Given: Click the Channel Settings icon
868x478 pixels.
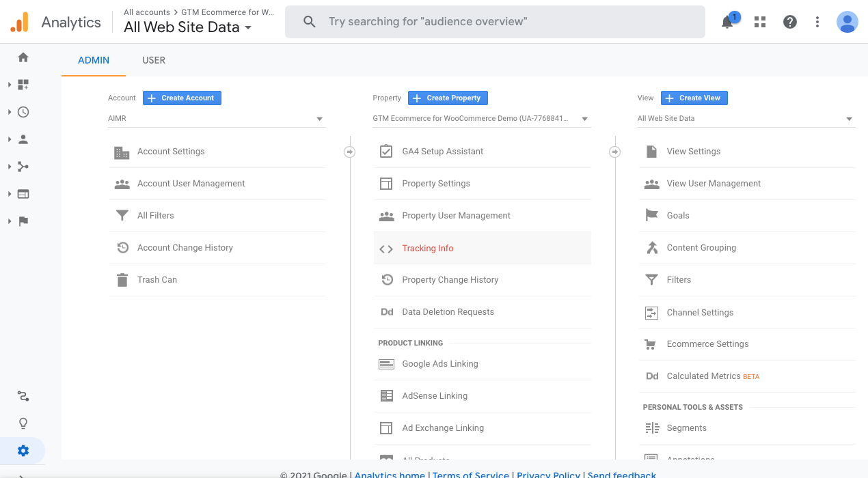Looking at the screenshot, I should click(x=651, y=313).
